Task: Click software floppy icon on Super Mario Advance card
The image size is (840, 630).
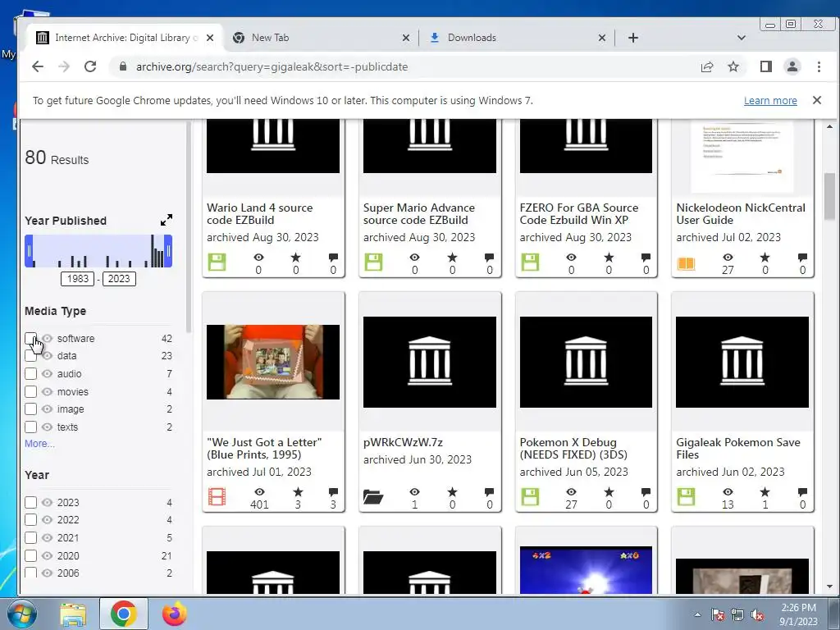Action: (373, 262)
